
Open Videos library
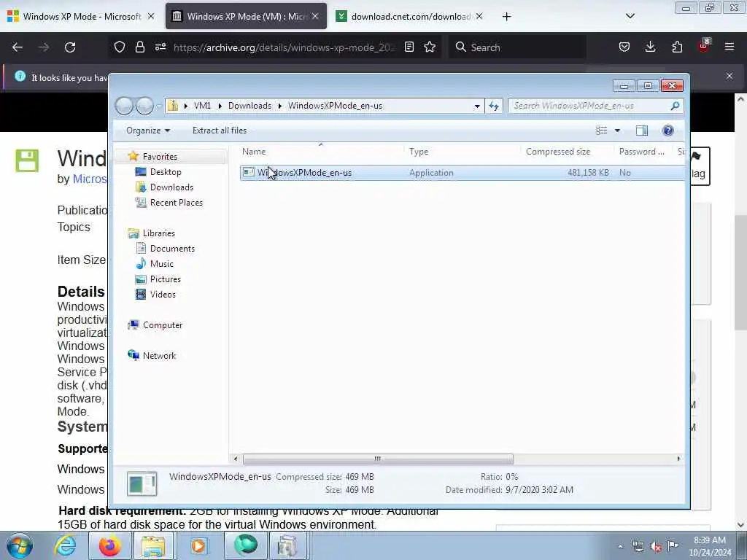tap(163, 295)
